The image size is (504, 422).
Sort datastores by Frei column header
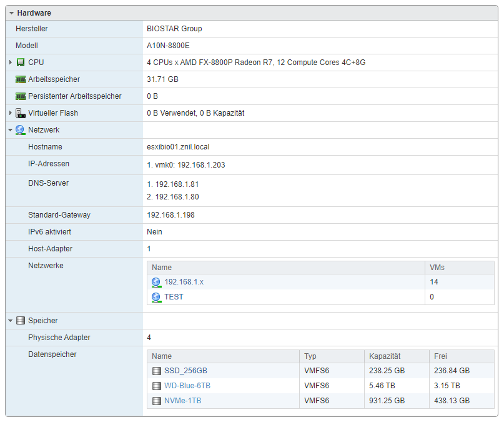click(441, 356)
